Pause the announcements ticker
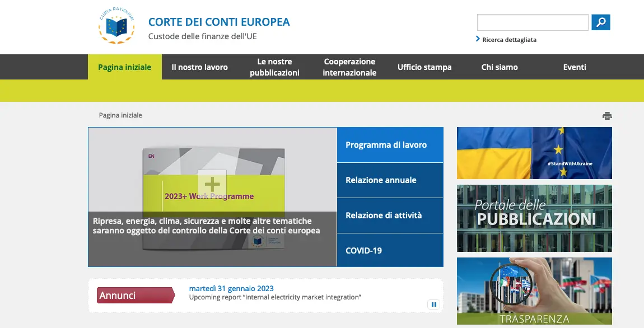 434,304
